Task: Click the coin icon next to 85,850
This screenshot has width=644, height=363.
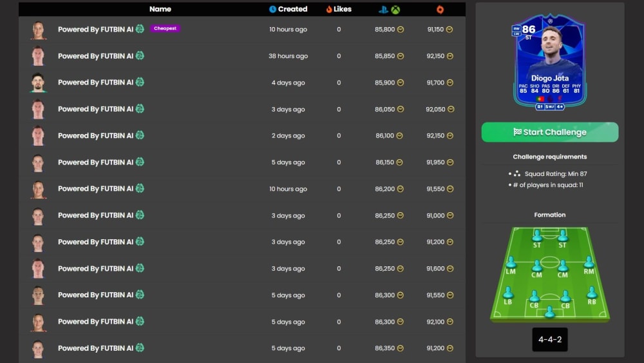Action: tap(401, 56)
